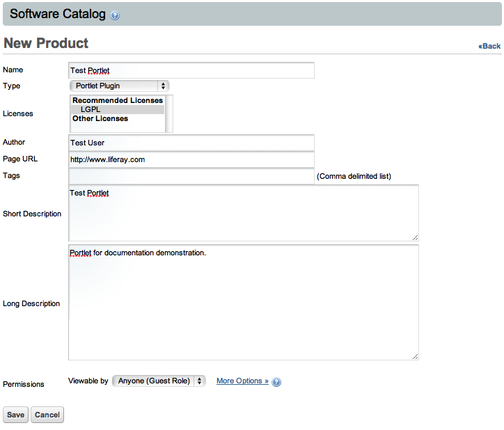504x430 pixels.
Task: Go Back to previous page
Action: pos(489,47)
